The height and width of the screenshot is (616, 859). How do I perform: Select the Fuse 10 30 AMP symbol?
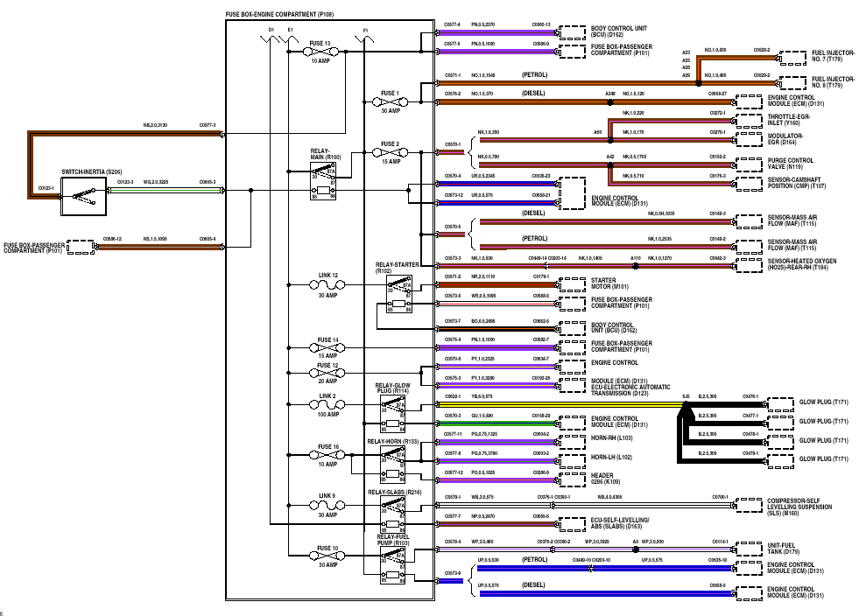pyautogui.click(x=327, y=556)
